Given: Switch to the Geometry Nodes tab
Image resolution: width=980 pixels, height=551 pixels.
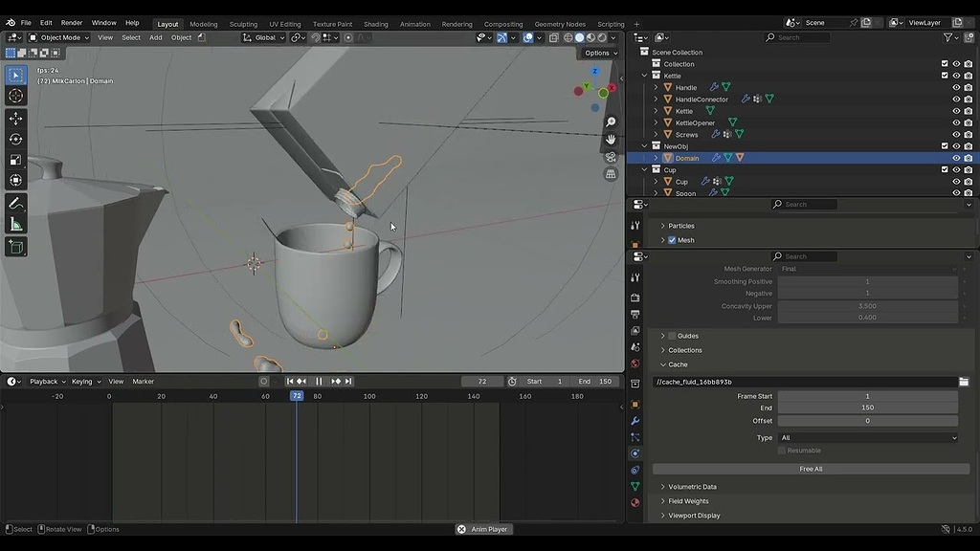Looking at the screenshot, I should pos(560,24).
